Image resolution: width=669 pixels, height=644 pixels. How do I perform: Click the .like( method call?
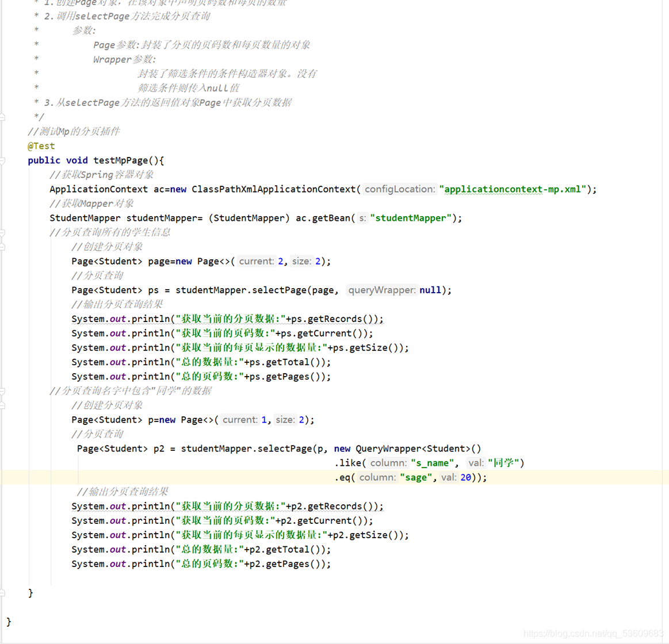click(x=350, y=463)
